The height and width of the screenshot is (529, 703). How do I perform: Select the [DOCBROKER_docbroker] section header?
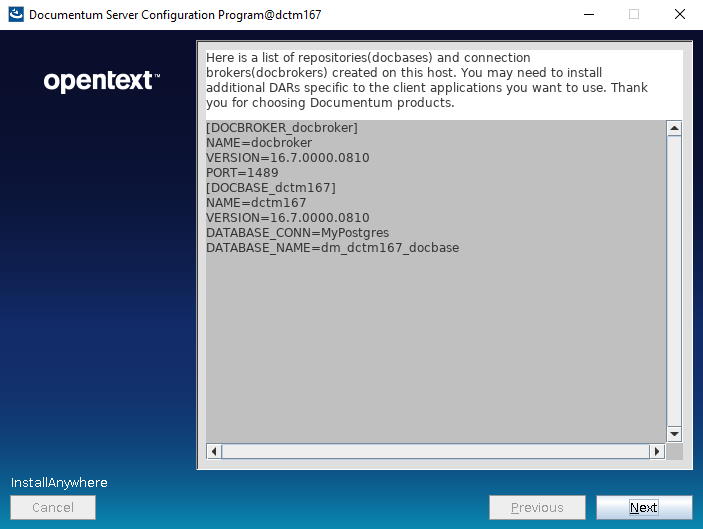281,127
